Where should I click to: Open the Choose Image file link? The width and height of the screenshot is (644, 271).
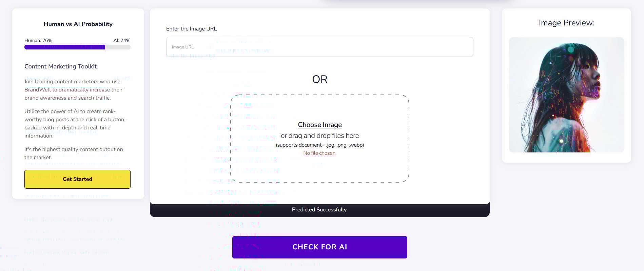tap(319, 125)
